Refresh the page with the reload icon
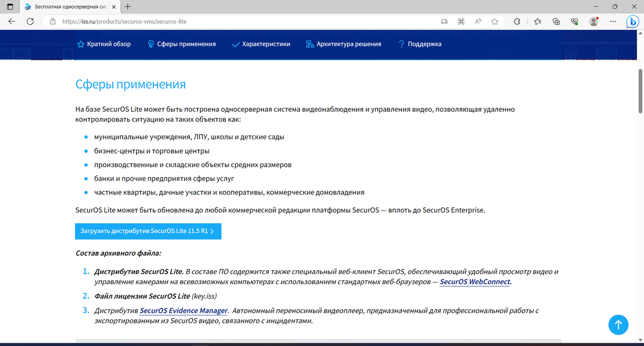This screenshot has width=644, height=346. click(x=31, y=21)
